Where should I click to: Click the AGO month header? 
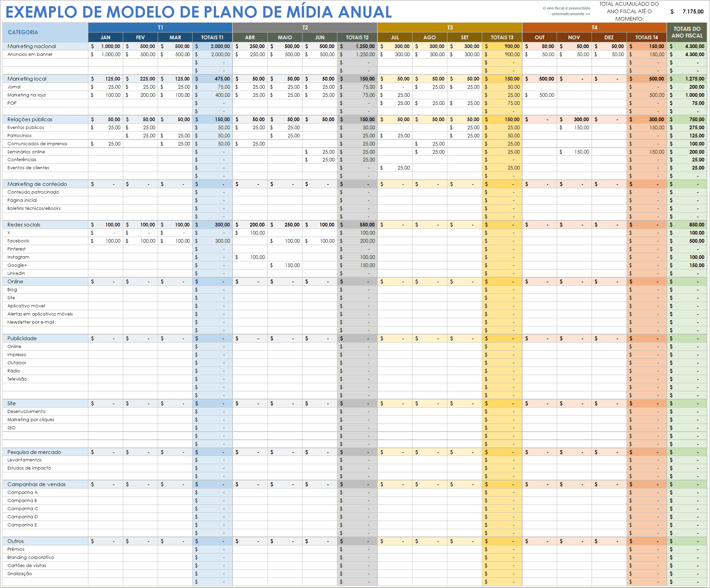430,37
